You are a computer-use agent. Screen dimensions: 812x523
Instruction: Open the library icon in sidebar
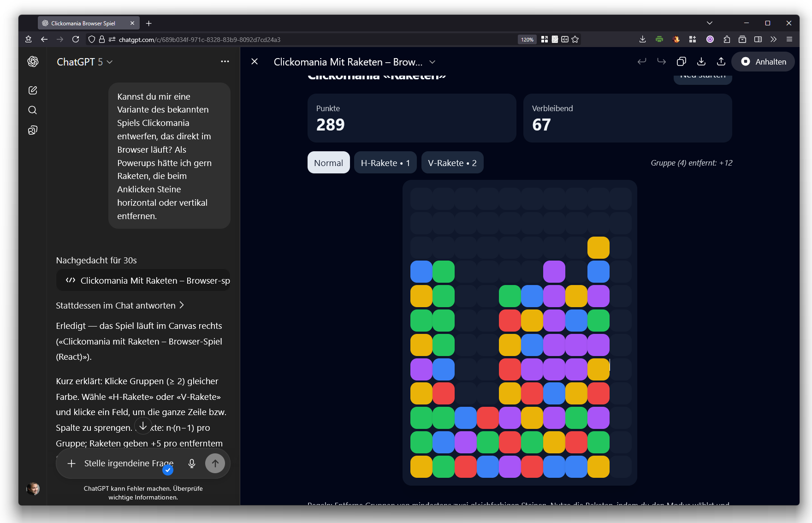33,131
